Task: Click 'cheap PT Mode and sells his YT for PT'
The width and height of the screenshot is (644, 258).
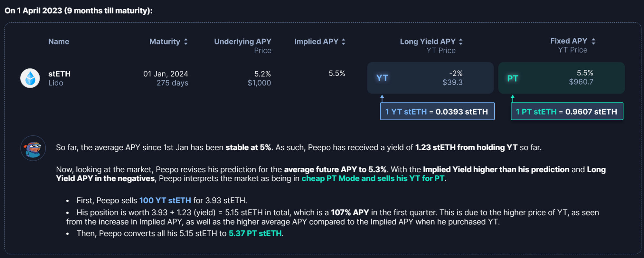Action: 373,179
